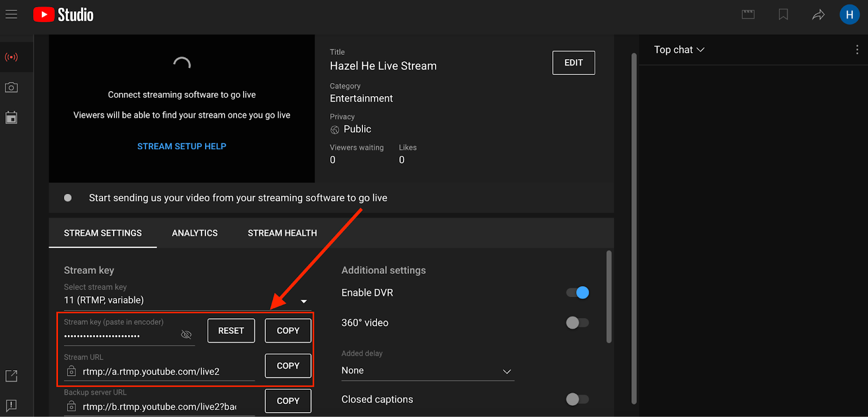Open the Send feedback sidebar icon
This screenshot has width=868, height=417.
tap(11, 406)
